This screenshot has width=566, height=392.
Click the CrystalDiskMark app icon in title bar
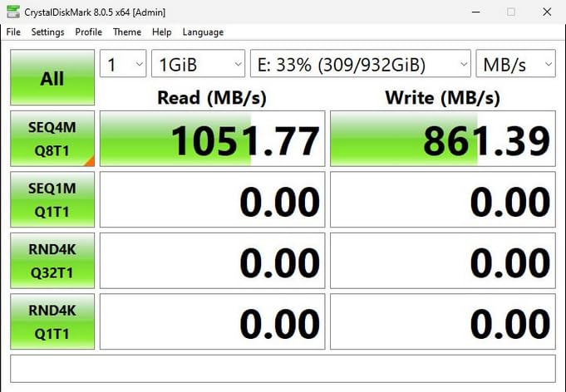click(x=13, y=12)
